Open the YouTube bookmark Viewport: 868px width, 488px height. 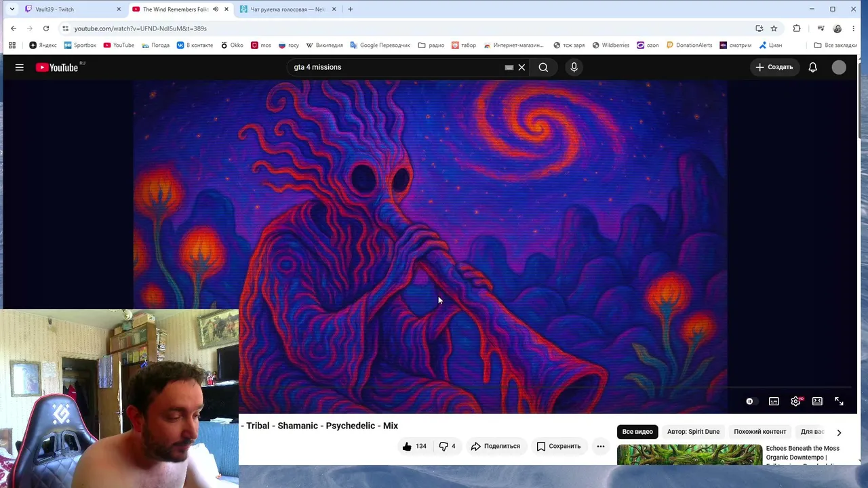(119, 45)
